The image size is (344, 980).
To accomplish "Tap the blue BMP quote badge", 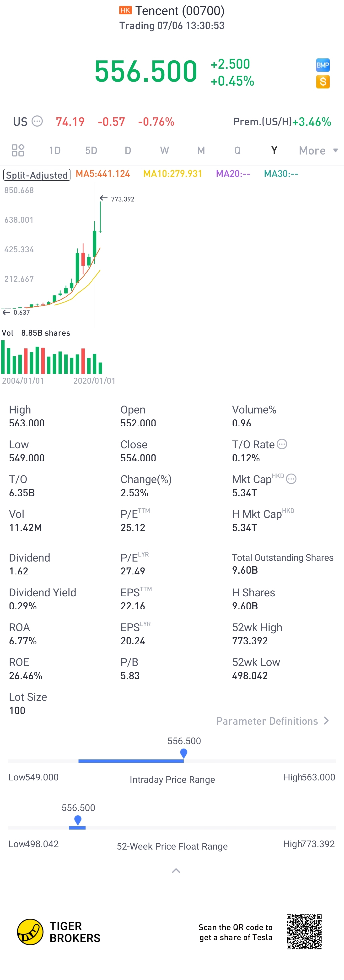I will 323,65.
